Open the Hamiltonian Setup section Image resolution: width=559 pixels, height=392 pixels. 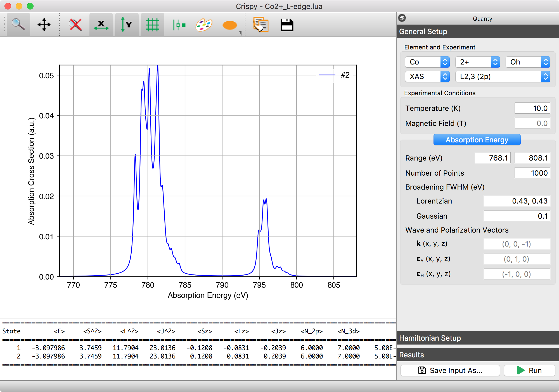point(477,338)
